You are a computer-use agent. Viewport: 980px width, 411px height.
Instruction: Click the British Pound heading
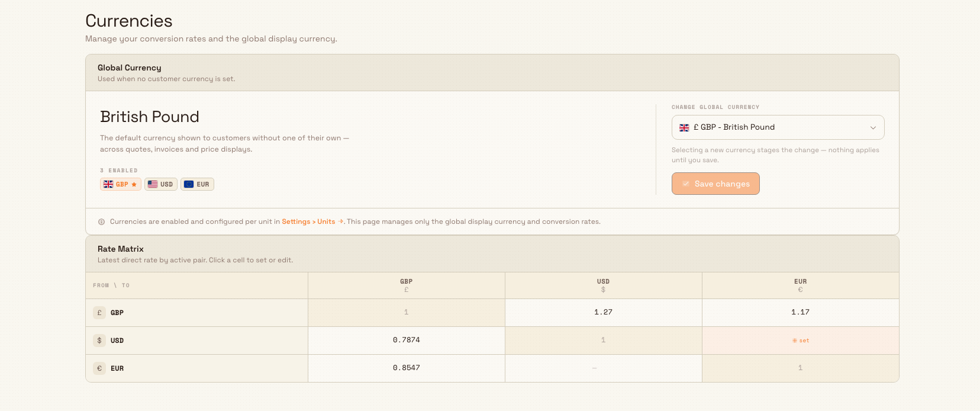click(150, 117)
